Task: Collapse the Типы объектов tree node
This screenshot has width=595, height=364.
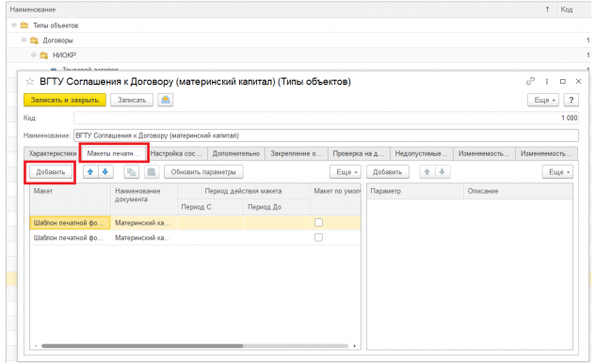Action: coord(14,25)
